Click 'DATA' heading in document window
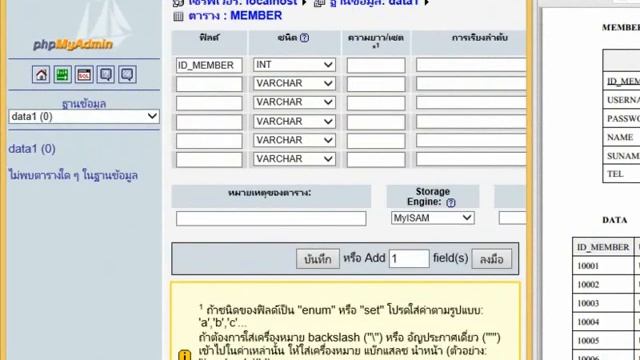 pos(615,220)
